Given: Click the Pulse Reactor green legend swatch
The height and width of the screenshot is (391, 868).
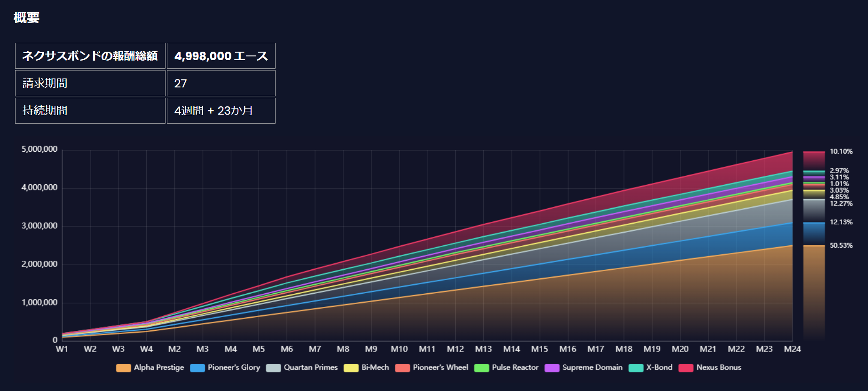Looking at the screenshot, I should (x=482, y=368).
